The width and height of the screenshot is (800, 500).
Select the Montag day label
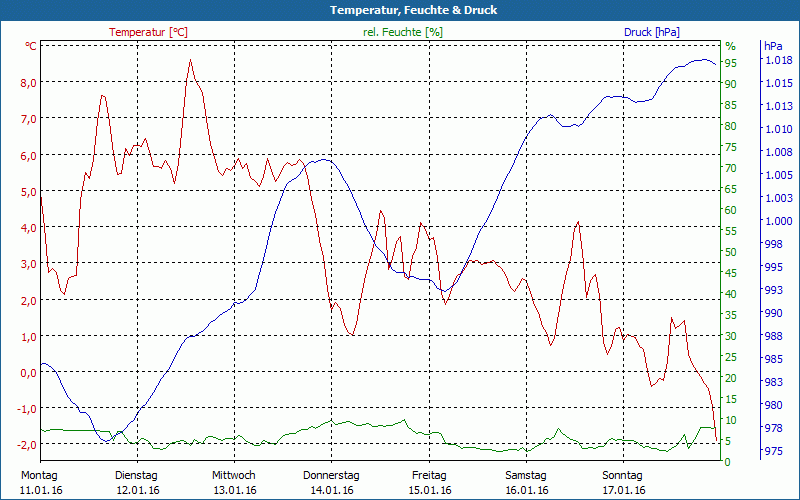(x=39, y=475)
